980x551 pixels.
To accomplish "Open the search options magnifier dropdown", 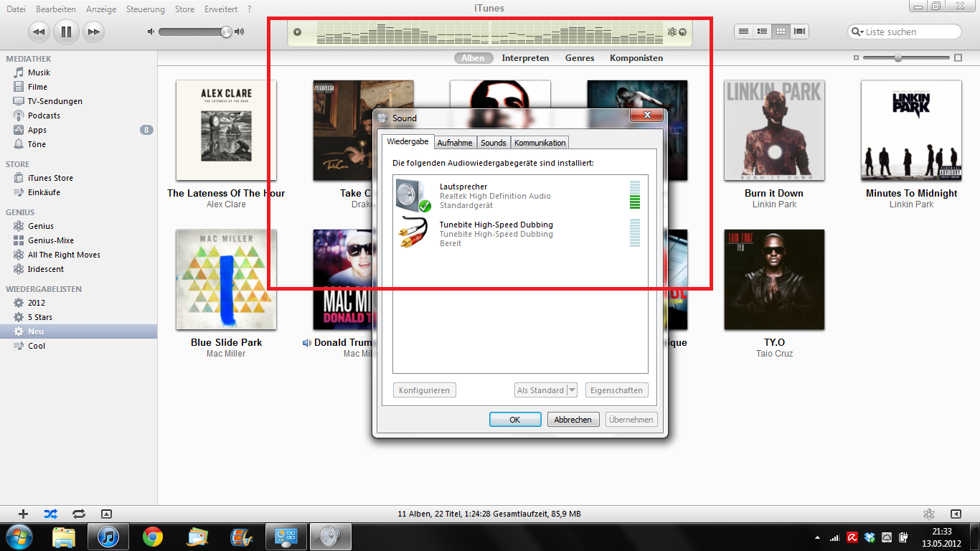I will [857, 32].
